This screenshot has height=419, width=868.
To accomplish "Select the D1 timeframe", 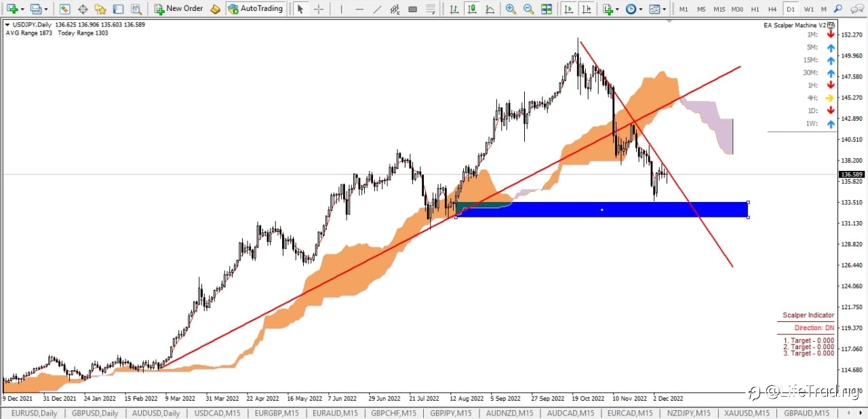I will (x=790, y=9).
